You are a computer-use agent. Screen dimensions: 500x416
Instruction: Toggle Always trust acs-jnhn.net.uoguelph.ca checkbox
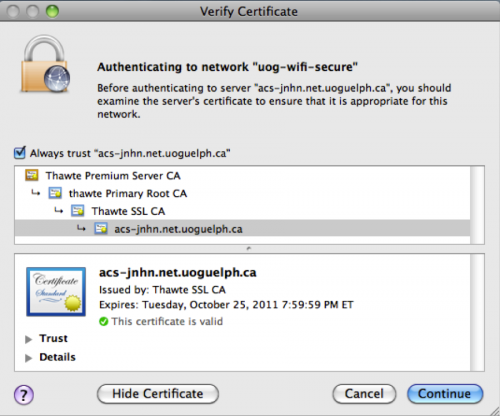pyautogui.click(x=20, y=153)
